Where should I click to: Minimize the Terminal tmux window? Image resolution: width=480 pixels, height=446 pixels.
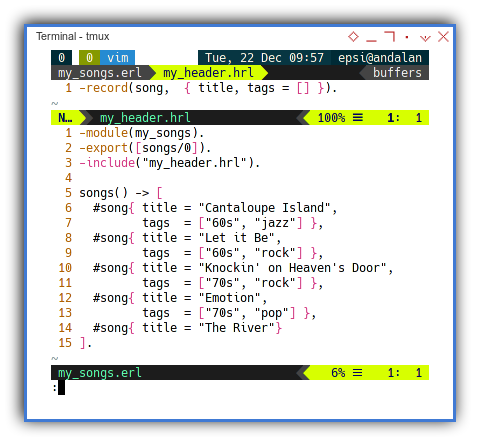tap(371, 41)
